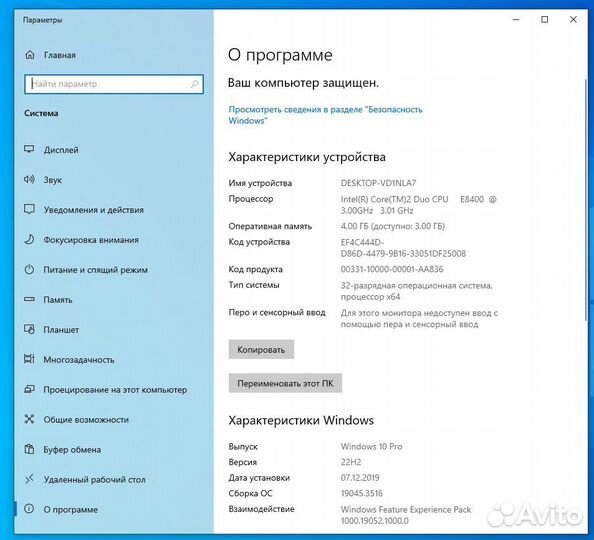Click the 4,00 ГБ memory value

392,226
